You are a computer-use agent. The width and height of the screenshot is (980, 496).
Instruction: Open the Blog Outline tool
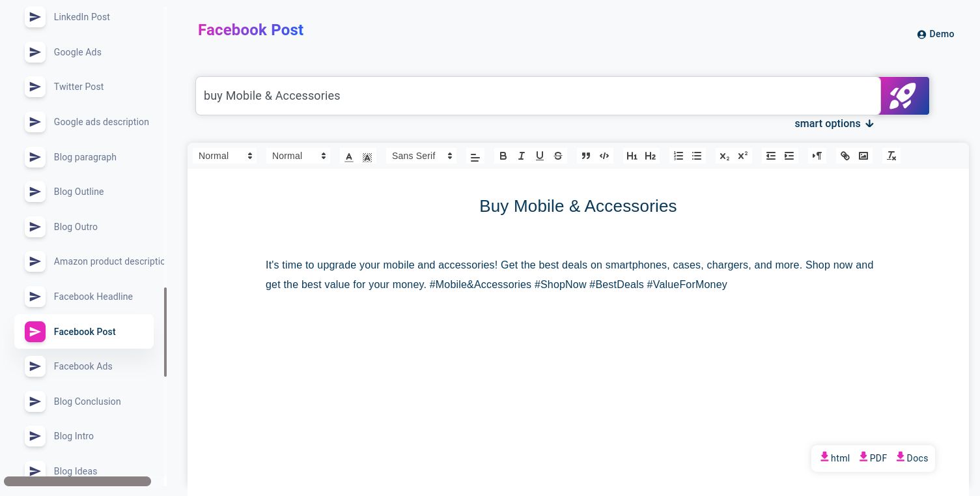(78, 192)
